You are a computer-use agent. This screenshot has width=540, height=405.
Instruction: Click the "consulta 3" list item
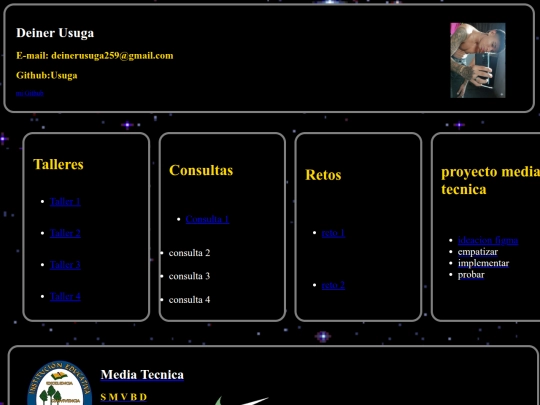click(189, 276)
